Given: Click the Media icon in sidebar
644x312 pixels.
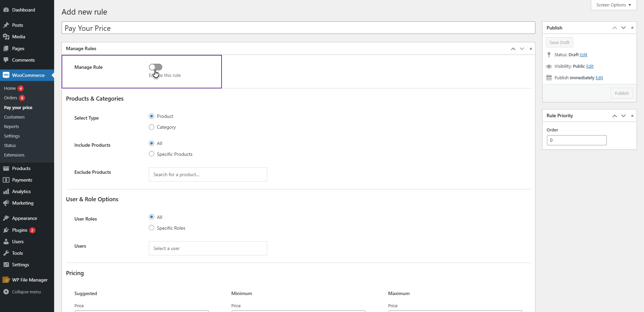Looking at the screenshot, I should [6, 37].
